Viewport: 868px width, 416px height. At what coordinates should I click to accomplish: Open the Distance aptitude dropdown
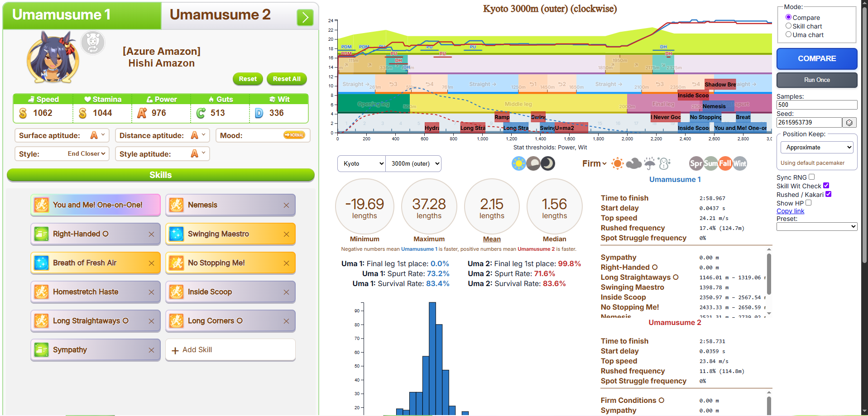point(198,135)
